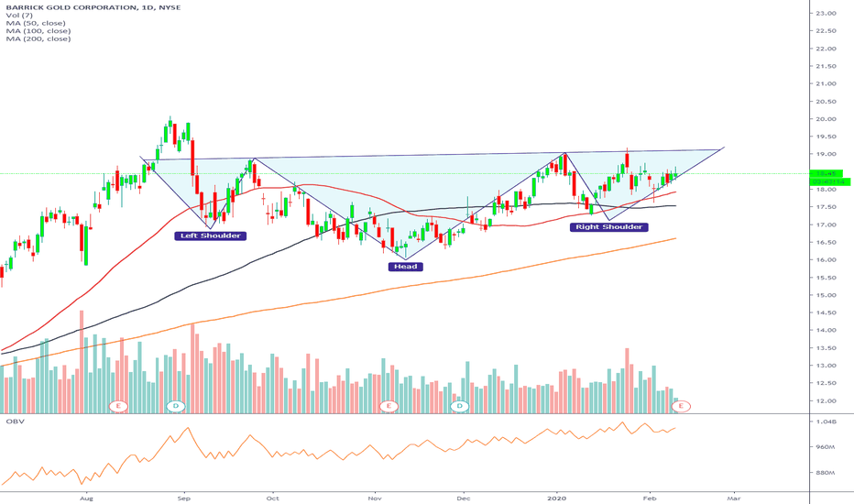Click the Nov time axis label
854x504 pixels.
[x=374, y=498]
